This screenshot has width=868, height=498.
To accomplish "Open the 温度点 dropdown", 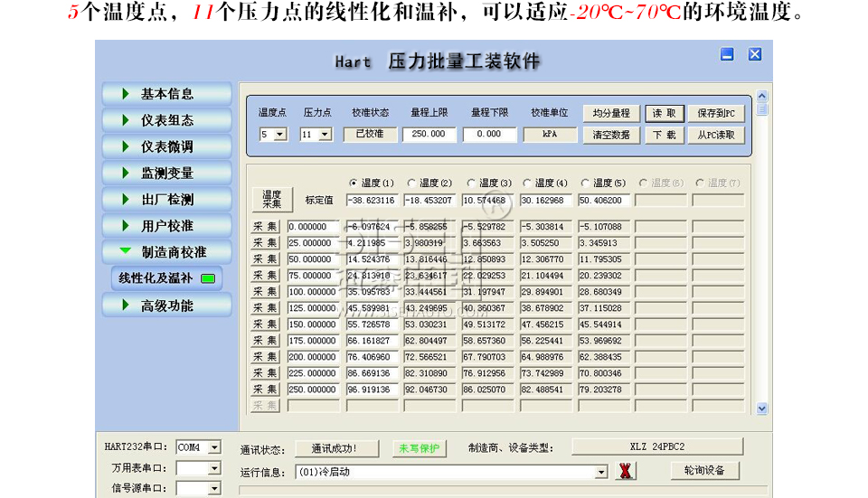I will tap(279, 135).
